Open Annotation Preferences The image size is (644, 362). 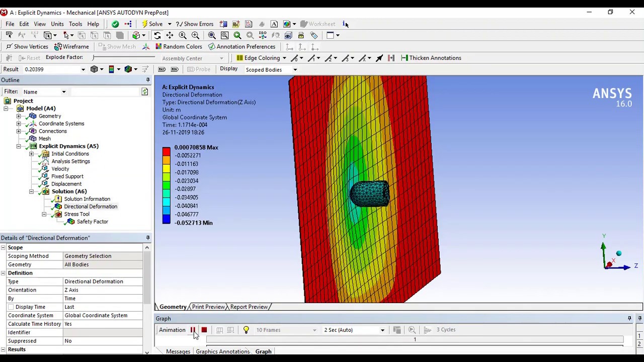point(241,46)
